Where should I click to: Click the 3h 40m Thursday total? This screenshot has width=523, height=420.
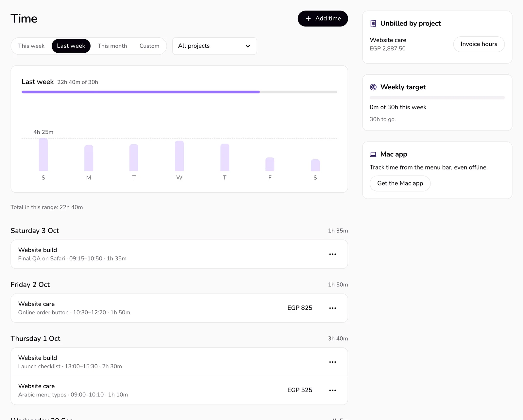point(338,339)
